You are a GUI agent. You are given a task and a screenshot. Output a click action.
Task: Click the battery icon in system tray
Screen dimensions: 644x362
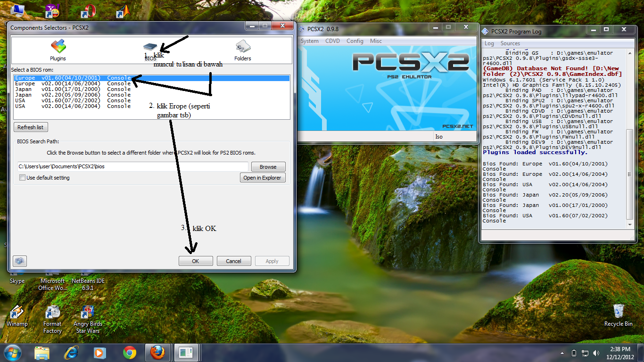[574, 353]
